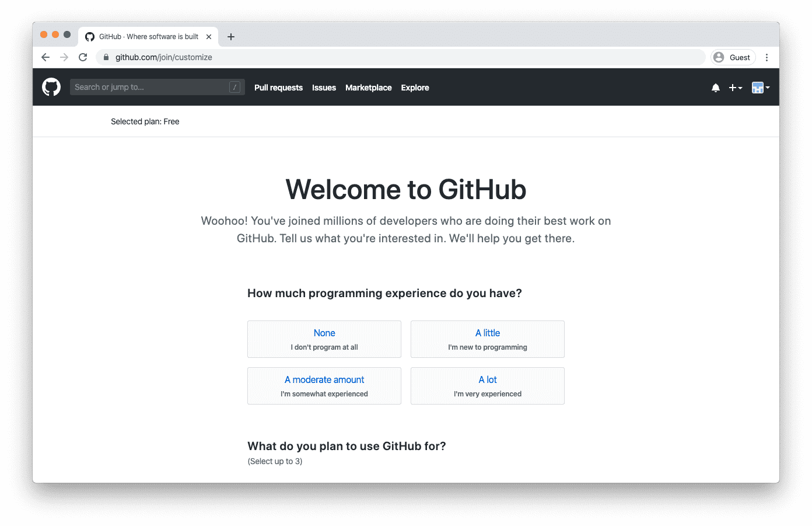Click the slash shortcut icon in search
The image size is (812, 526).
tap(235, 87)
